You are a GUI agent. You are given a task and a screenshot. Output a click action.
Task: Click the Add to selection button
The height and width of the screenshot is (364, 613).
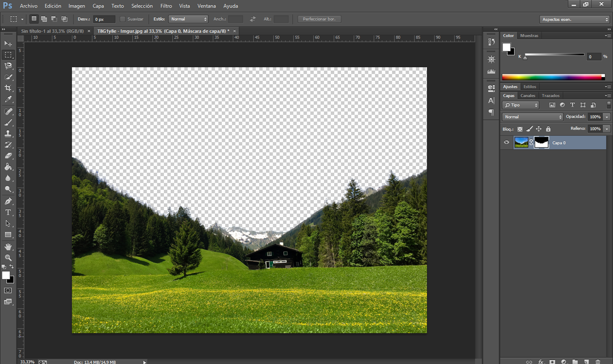click(44, 19)
